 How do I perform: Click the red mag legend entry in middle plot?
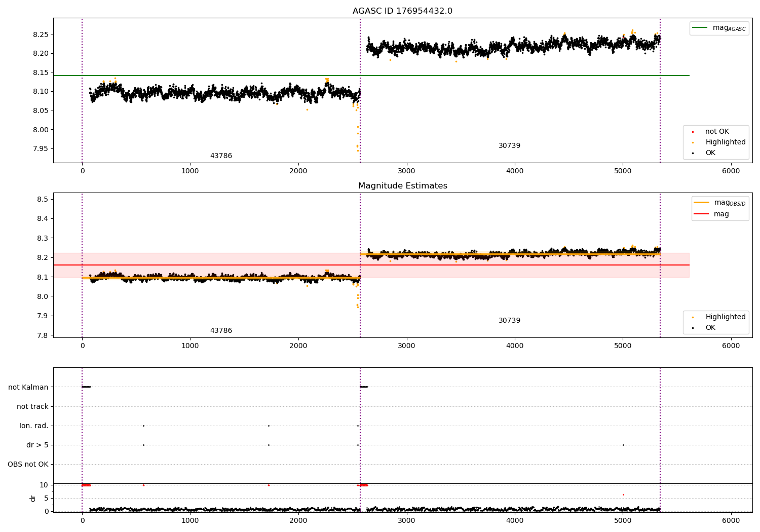point(712,214)
